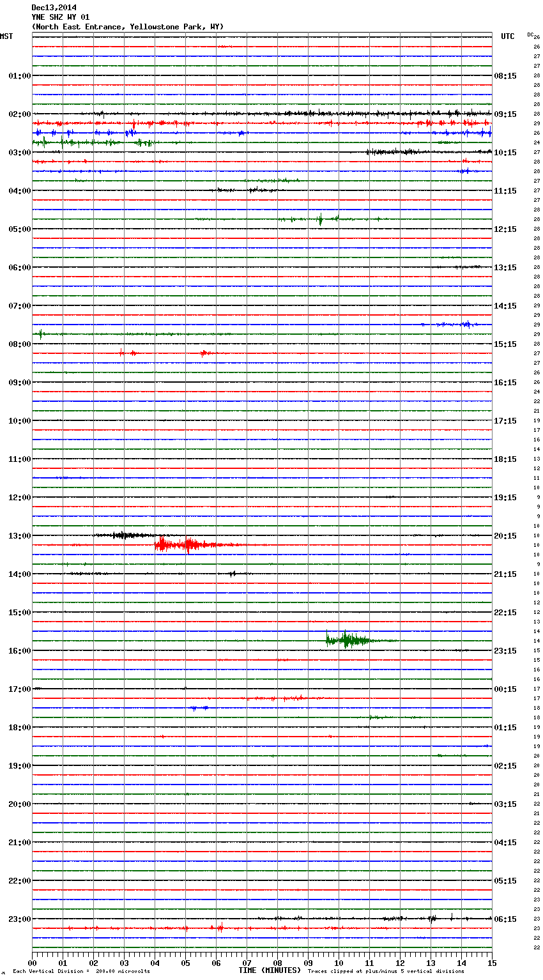This screenshot has width=543, height=980.
Task: Select the 13:00 MST time label
Action: (x=20, y=536)
